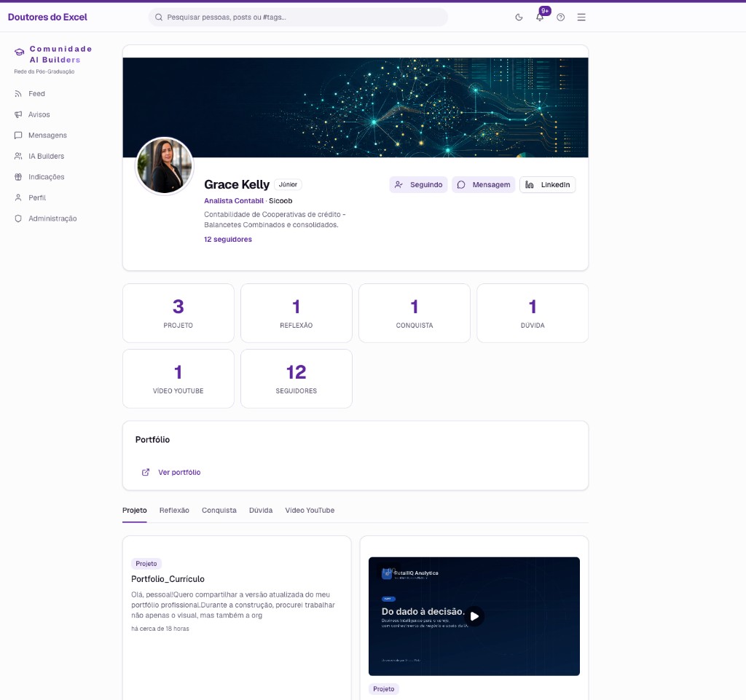Click Projeto tag on Portfolio_Currículo card
The width and height of the screenshot is (746, 700).
(x=146, y=564)
